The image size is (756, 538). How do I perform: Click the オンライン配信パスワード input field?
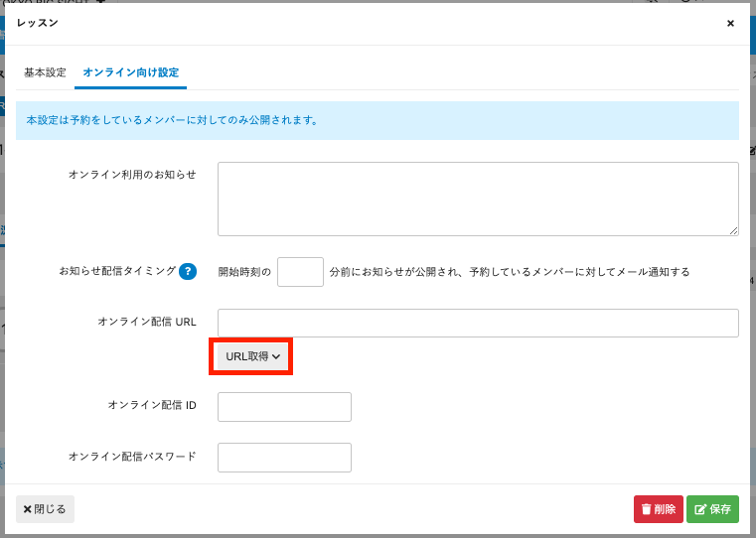(x=284, y=458)
